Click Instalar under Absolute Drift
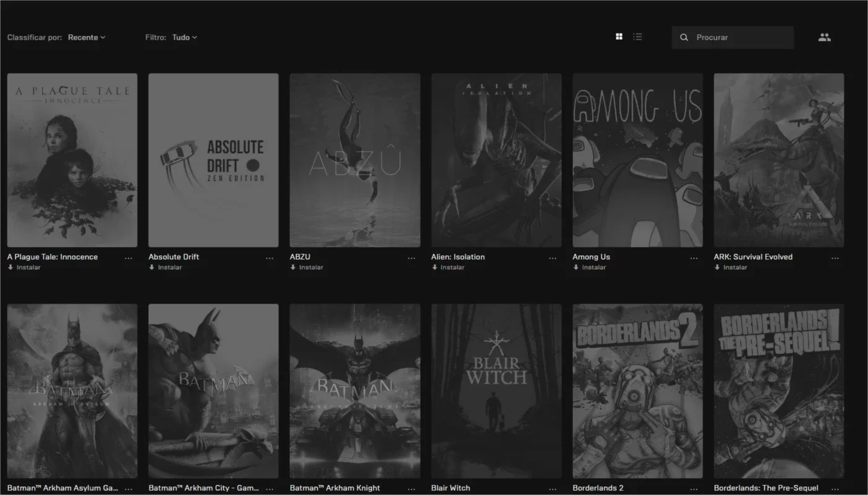Image resolution: width=868 pixels, height=495 pixels. (166, 268)
